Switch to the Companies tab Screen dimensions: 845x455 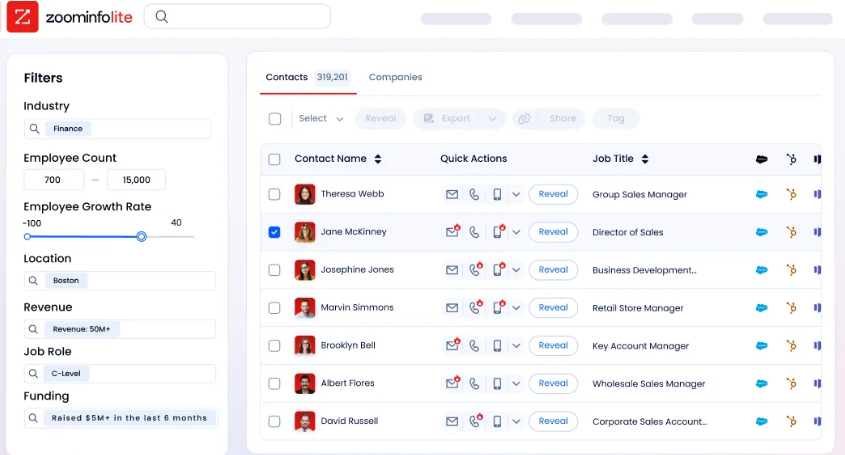click(395, 77)
